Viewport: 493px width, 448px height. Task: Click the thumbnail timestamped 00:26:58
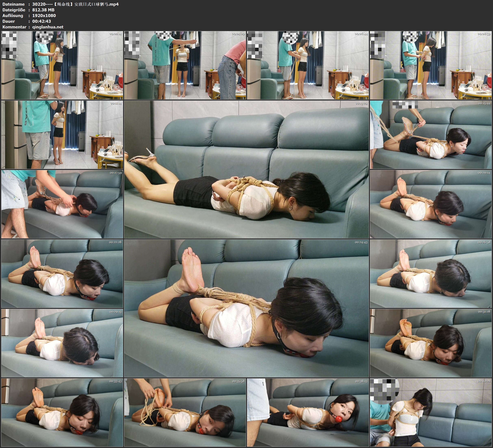(431, 273)
